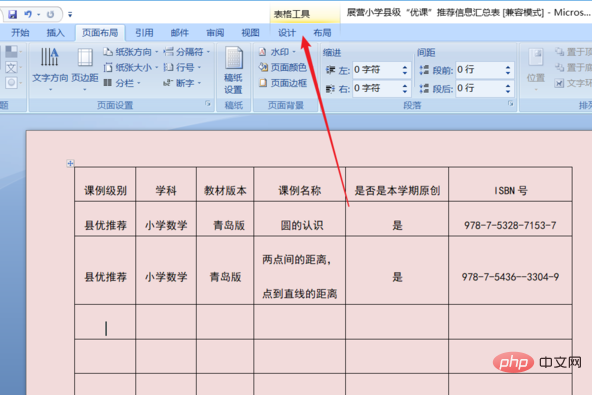
Task: Click the 稿纸设置 manuscript paper button
Action: coord(234,70)
